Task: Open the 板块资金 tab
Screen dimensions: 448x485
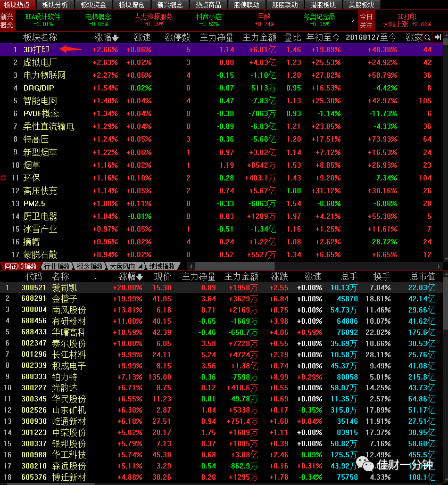Action: (93, 5)
